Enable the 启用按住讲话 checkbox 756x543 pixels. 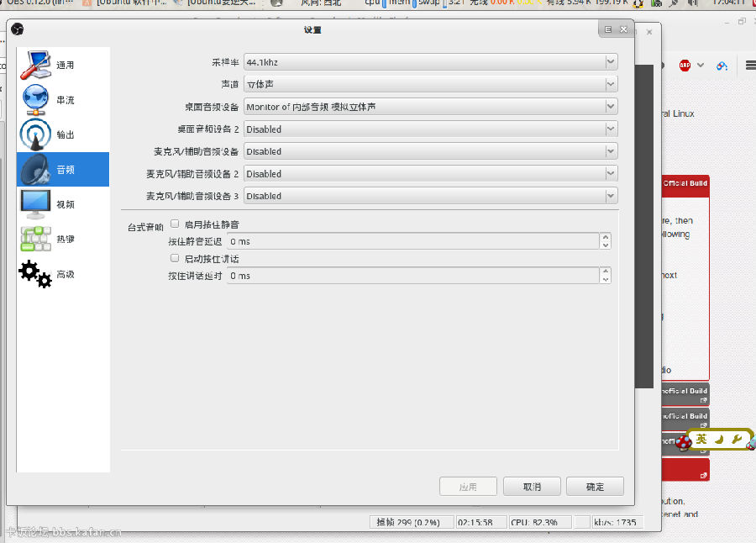[176, 259]
